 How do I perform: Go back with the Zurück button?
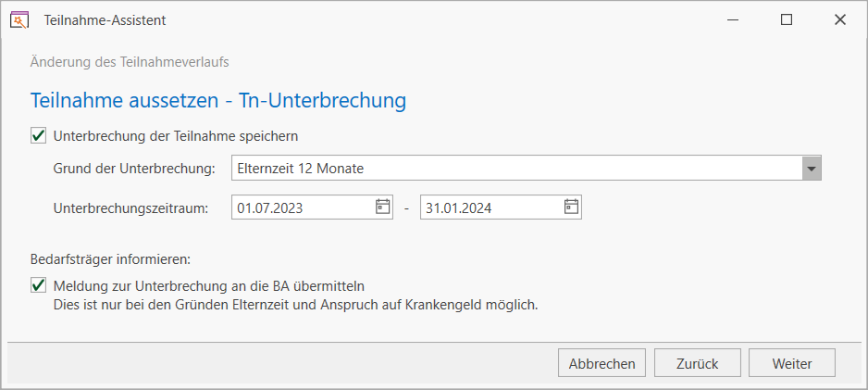tap(698, 363)
